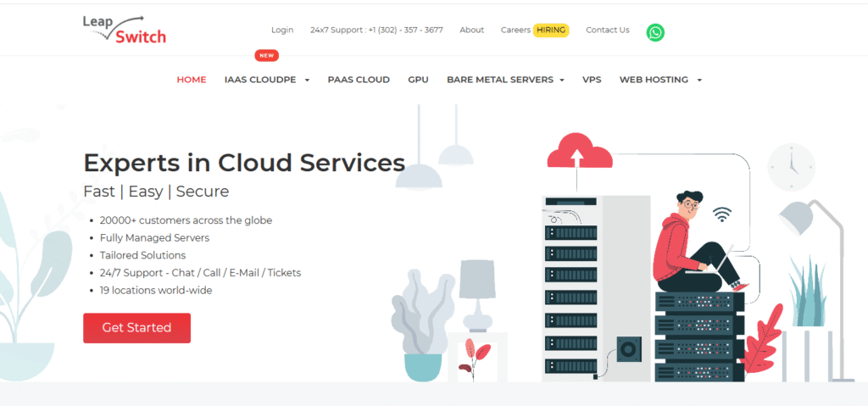Open the Contact Us link
This screenshot has width=868, height=406.
pyautogui.click(x=607, y=30)
